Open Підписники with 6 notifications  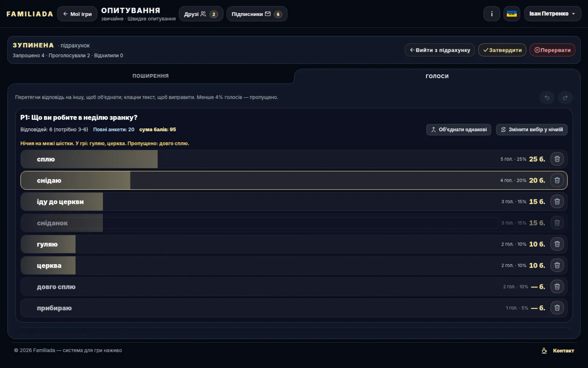click(x=257, y=14)
